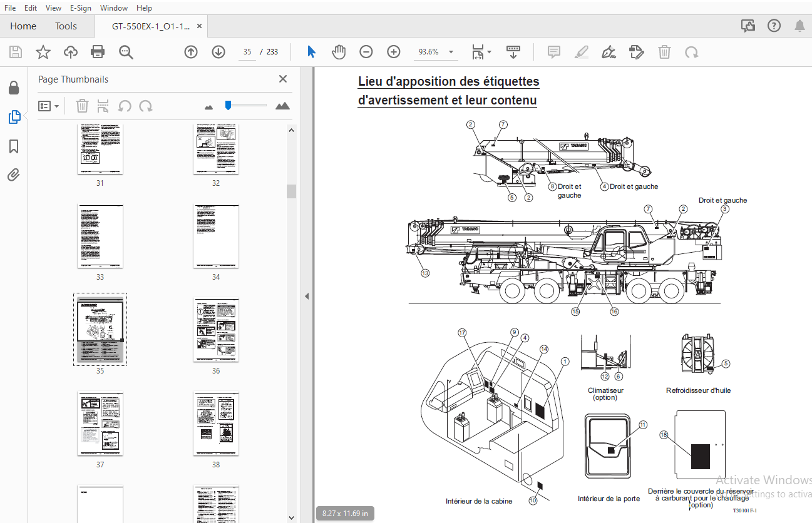Activate the hand pan tool
Viewport: 812px width, 523px height.
pyautogui.click(x=339, y=52)
